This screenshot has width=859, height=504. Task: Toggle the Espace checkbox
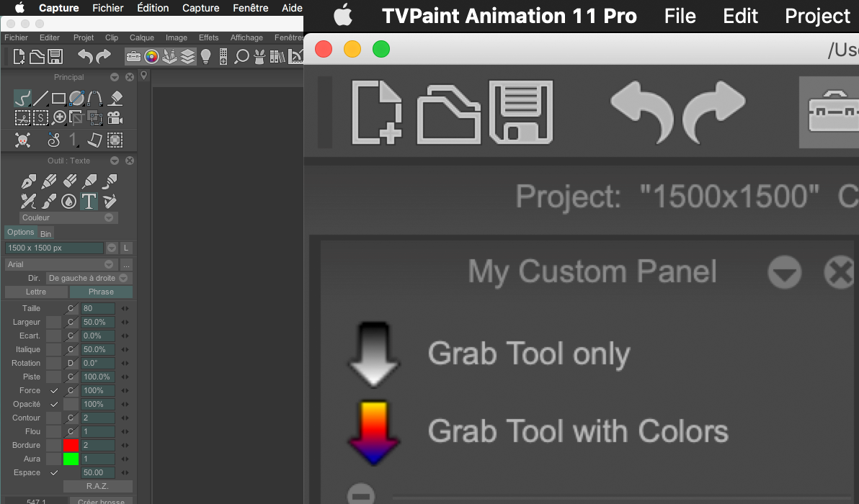(53, 473)
